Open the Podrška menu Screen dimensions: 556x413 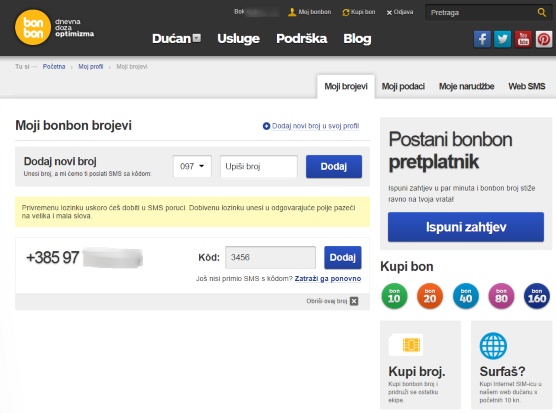301,38
